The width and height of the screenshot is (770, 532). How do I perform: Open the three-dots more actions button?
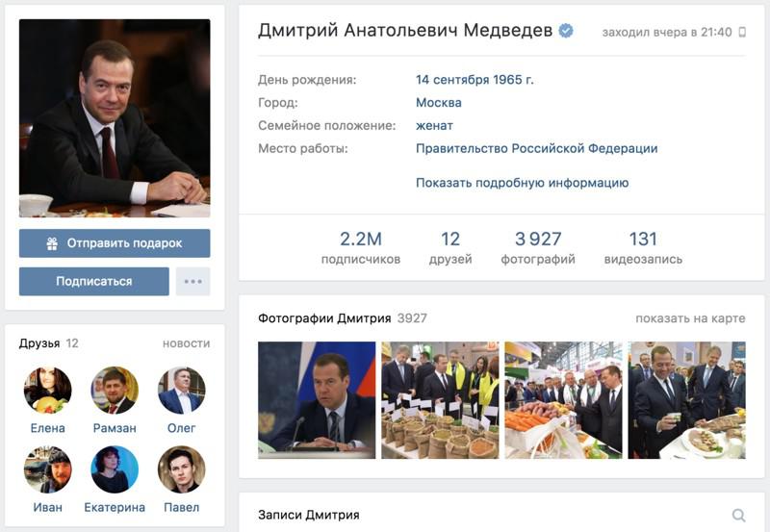click(x=193, y=281)
